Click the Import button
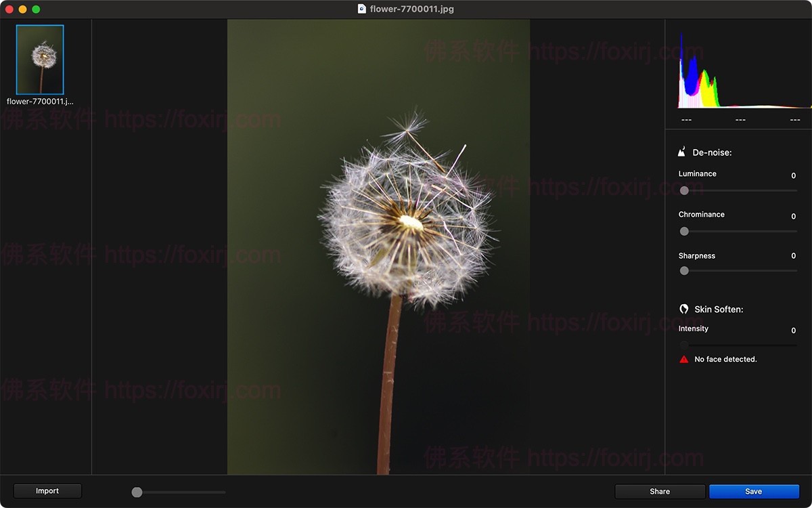812x508 pixels. 47,491
